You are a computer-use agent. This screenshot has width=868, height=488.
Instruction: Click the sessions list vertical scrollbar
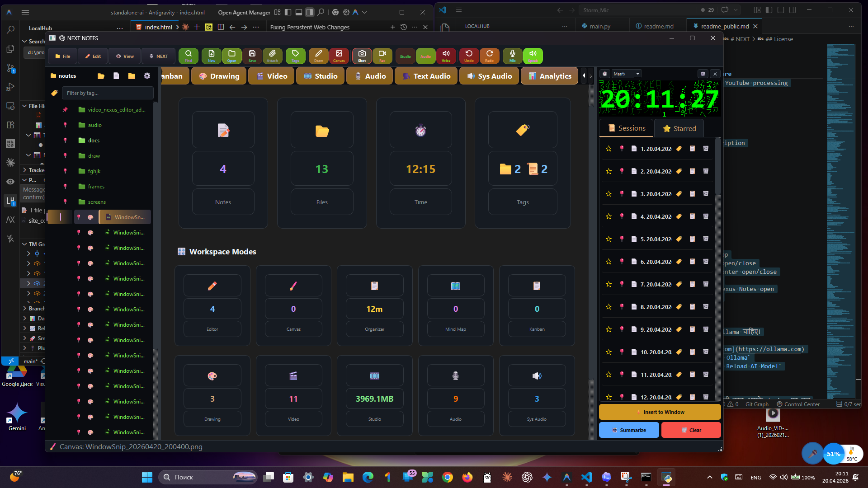coord(718,269)
